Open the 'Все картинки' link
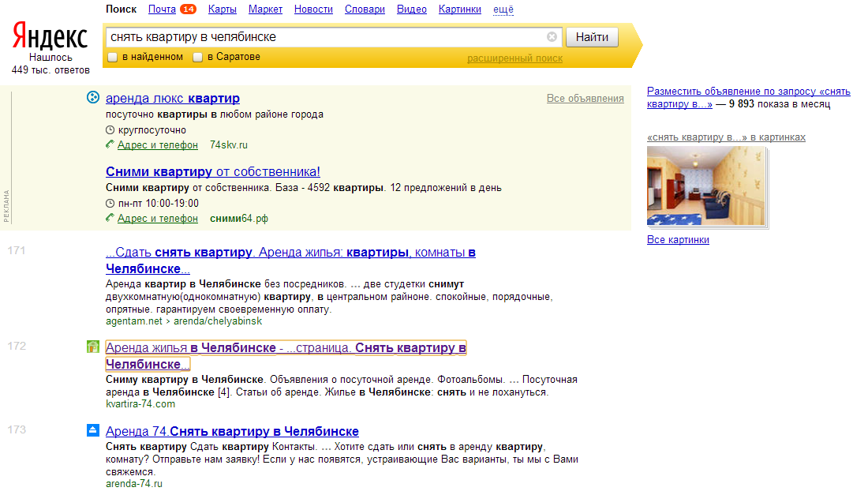This screenshot has width=868, height=495. 678,240
